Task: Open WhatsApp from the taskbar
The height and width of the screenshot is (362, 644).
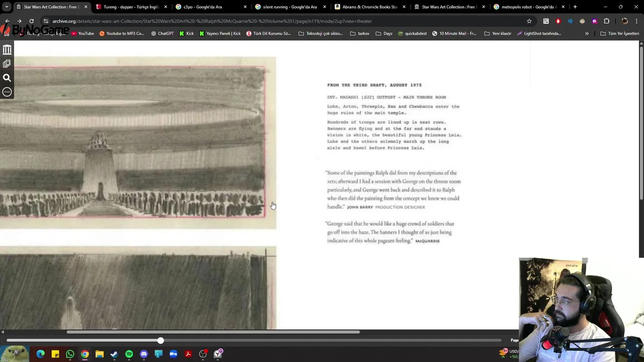Action: [x=70, y=354]
